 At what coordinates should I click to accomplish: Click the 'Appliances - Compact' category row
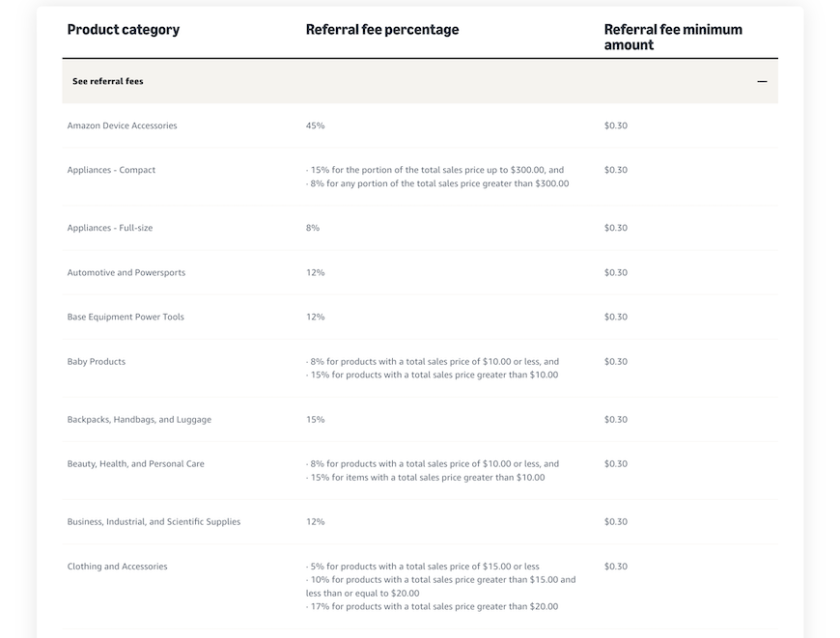(x=111, y=171)
